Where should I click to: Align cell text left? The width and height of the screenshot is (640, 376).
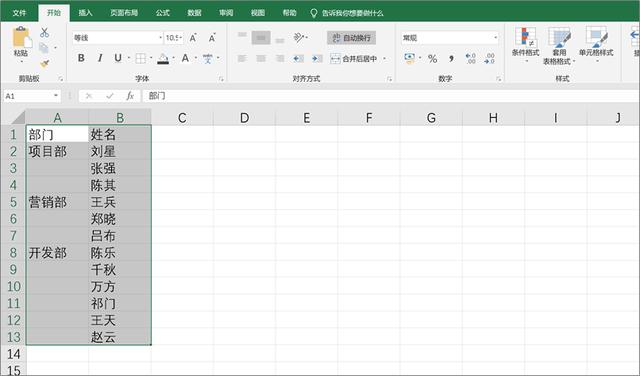point(242,58)
